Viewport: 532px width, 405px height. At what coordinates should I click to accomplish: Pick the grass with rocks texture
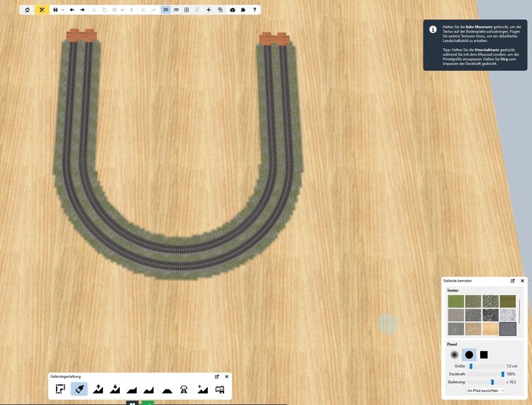pos(490,301)
